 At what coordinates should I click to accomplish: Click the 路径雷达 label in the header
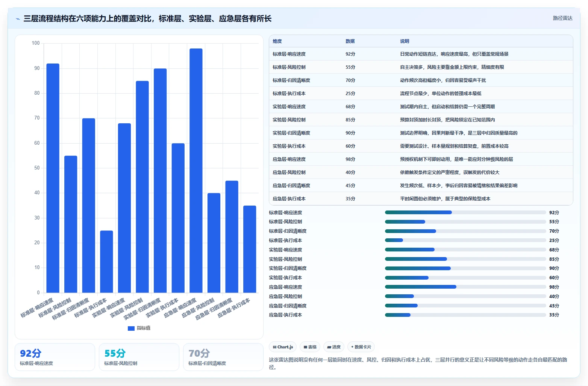point(562,18)
